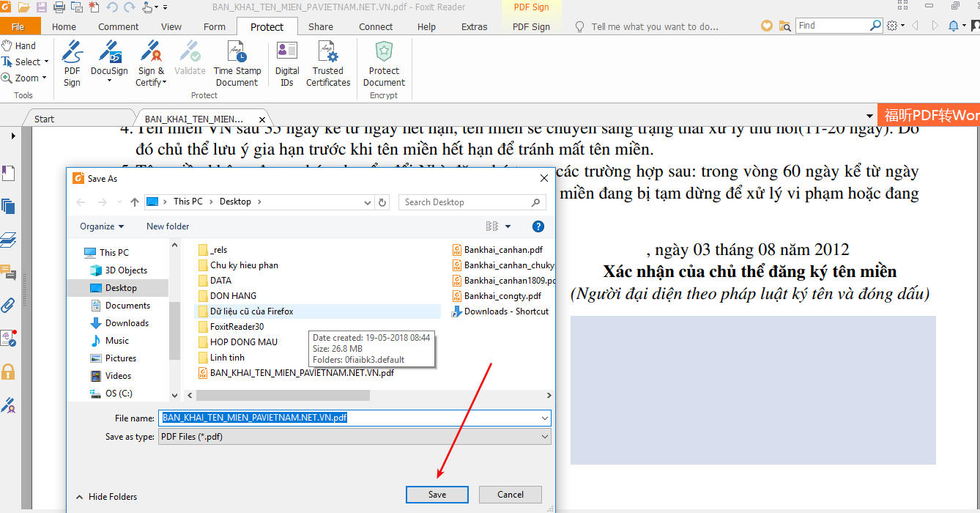Click the redo arrow in quick toolbar

(x=129, y=7)
